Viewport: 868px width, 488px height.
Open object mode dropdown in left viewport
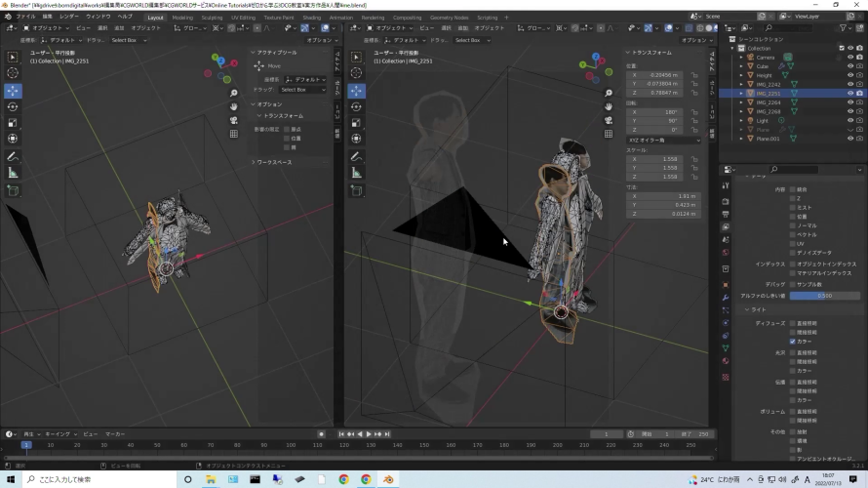click(46, 27)
